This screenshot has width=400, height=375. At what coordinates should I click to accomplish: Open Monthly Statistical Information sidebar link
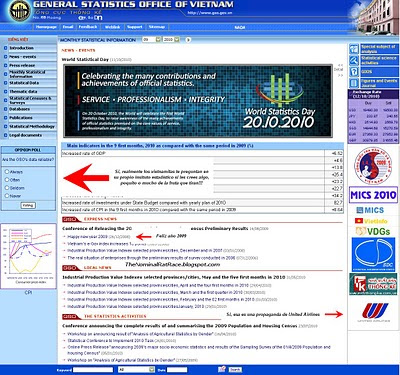click(x=27, y=74)
